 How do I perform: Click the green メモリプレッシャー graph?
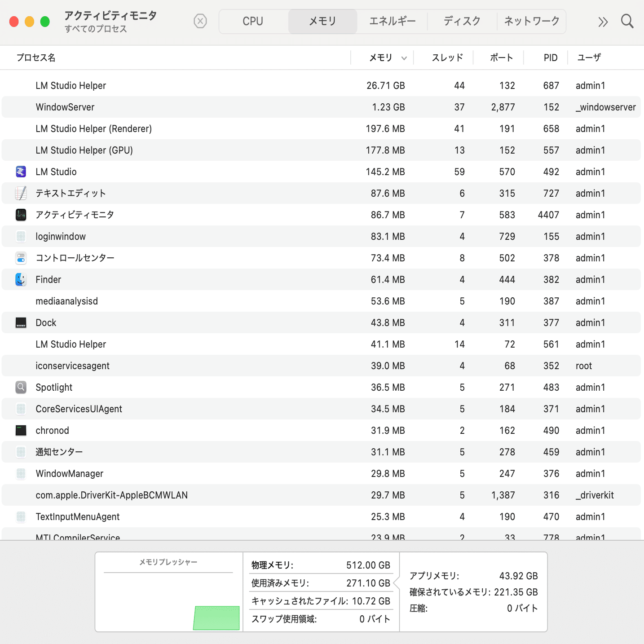point(216,618)
